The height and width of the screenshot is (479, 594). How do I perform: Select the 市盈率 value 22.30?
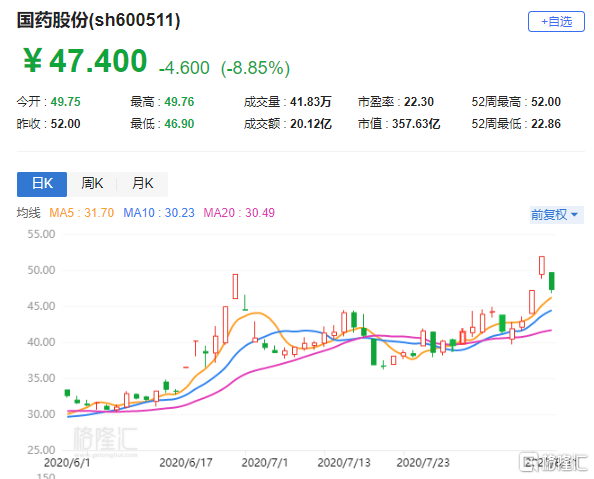click(419, 102)
